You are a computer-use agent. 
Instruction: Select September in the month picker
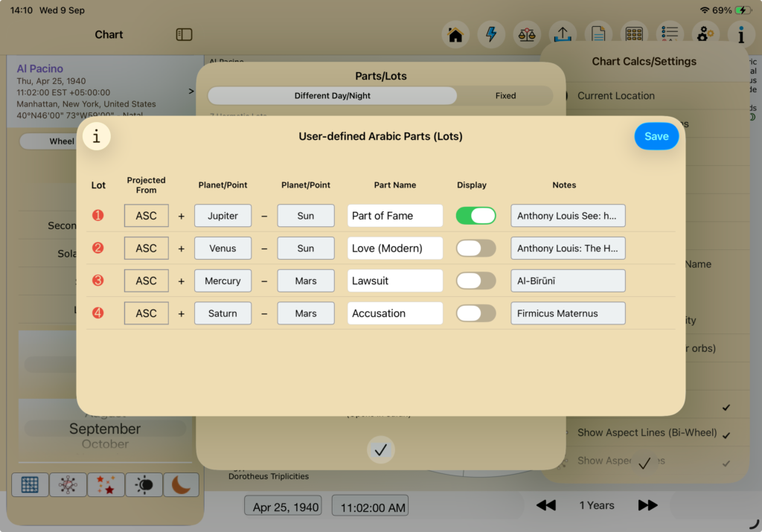pos(105,429)
